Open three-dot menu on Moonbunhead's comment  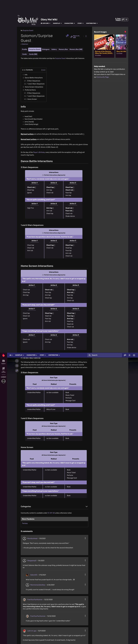tap(85, 538)
